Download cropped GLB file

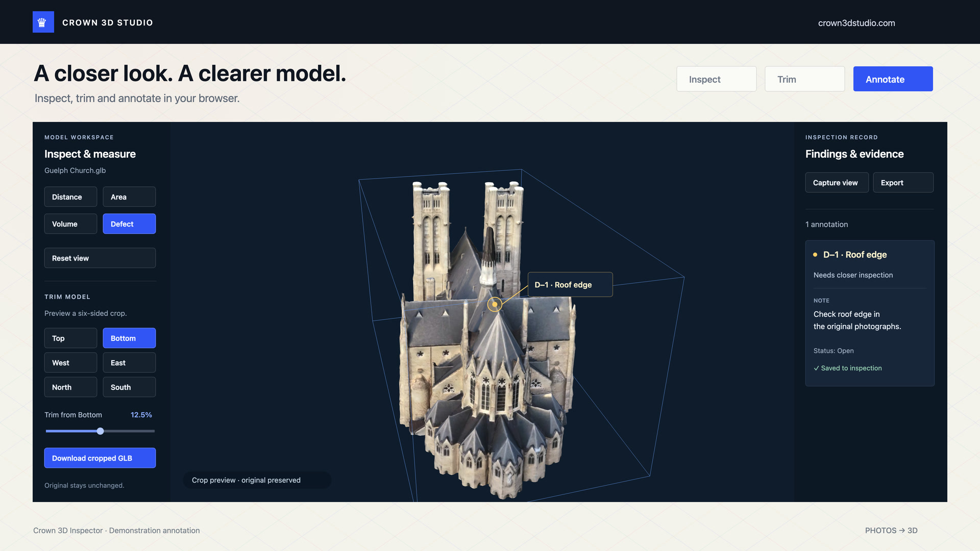[100, 458]
